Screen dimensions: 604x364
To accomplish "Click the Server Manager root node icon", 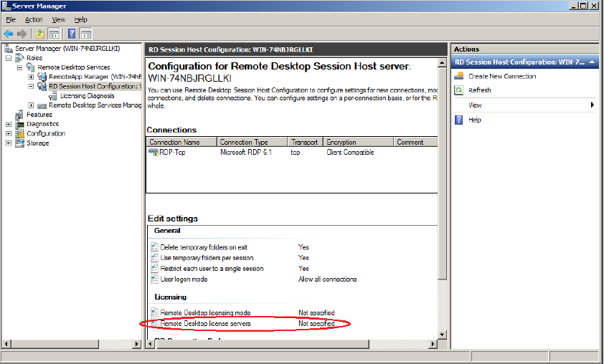I will (x=9, y=49).
